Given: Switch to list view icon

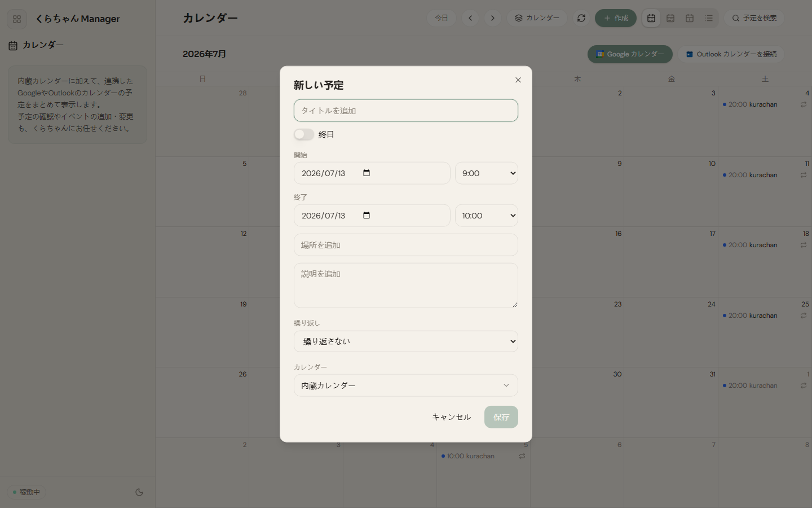Looking at the screenshot, I should (709, 18).
